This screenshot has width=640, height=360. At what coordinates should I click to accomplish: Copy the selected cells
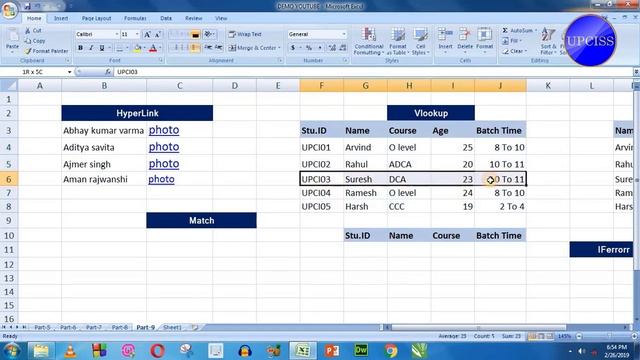(x=35, y=41)
